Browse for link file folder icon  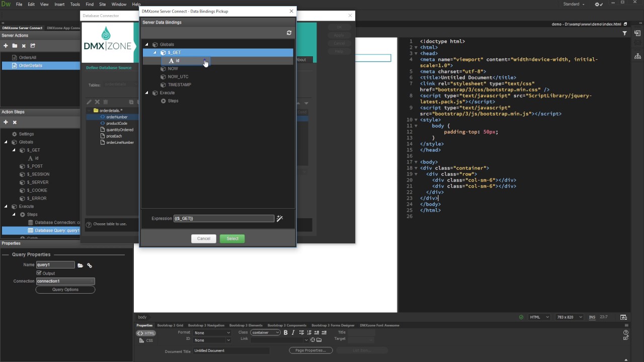pyautogui.click(x=319, y=340)
